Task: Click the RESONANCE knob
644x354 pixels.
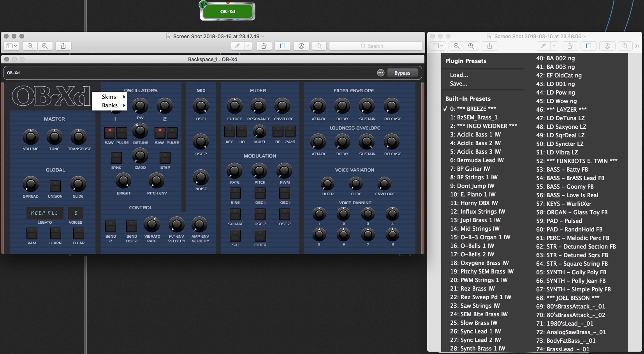Action: coord(259,106)
